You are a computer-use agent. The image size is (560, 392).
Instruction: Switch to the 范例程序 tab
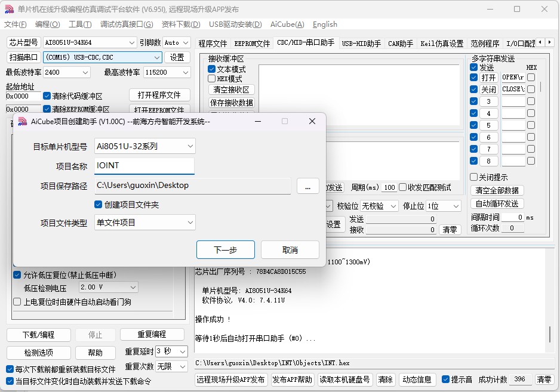point(485,44)
